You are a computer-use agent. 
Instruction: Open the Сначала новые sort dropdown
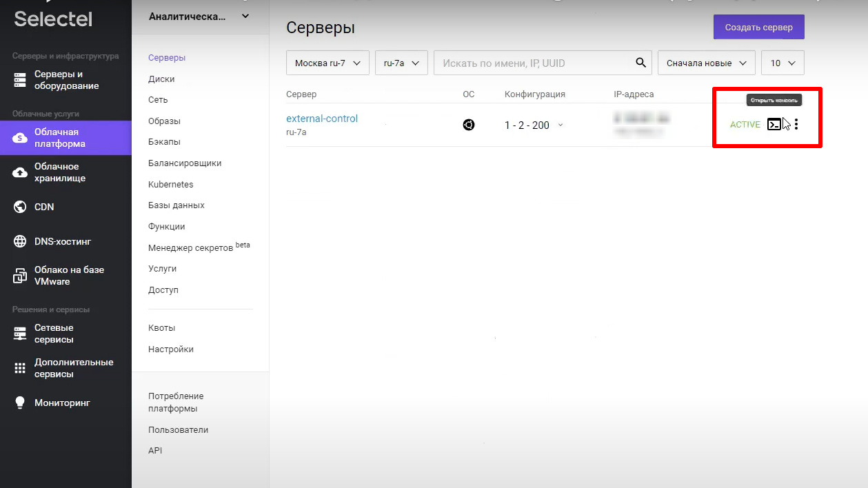pos(706,63)
